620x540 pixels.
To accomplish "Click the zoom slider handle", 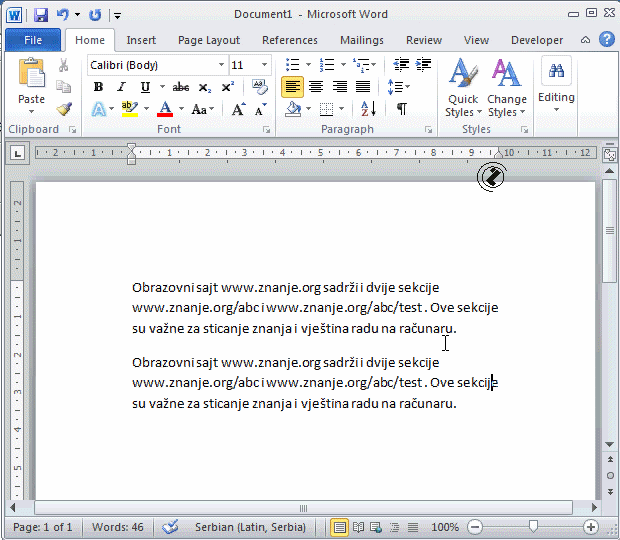I will point(533,527).
